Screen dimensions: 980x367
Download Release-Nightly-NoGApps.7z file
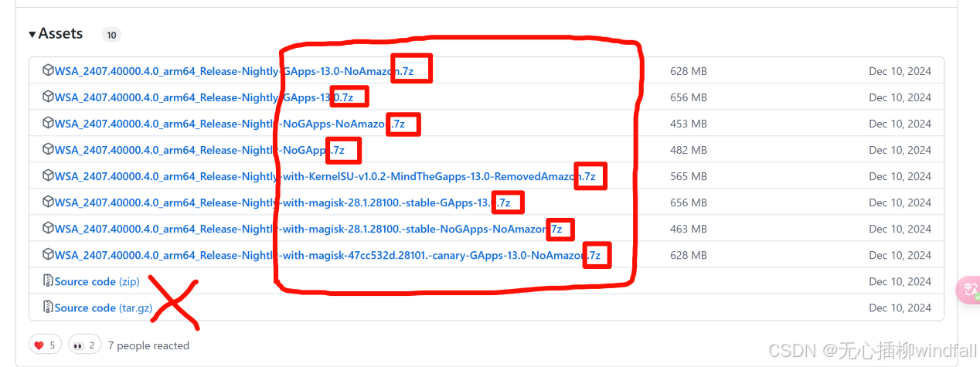[x=199, y=150]
